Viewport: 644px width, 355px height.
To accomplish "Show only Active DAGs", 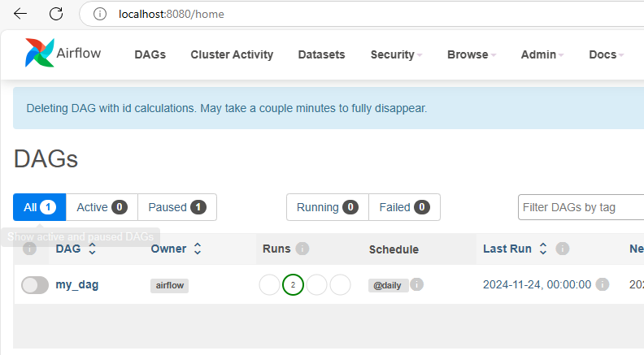I will pos(102,207).
